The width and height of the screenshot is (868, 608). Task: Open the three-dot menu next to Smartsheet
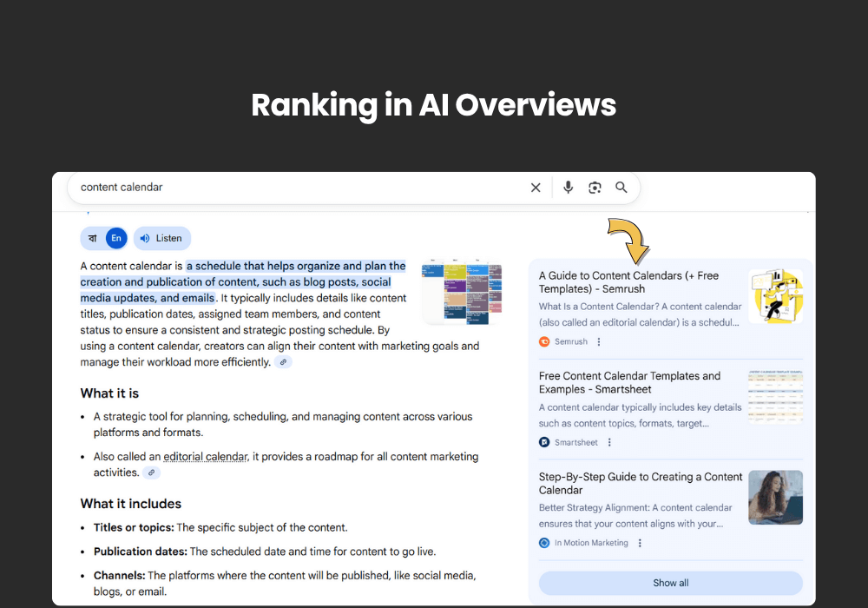tap(609, 442)
